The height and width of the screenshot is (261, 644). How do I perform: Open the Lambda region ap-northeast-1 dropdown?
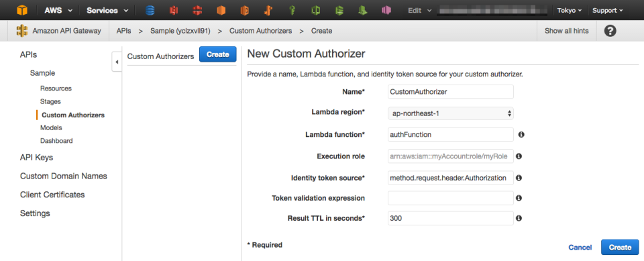451,113
